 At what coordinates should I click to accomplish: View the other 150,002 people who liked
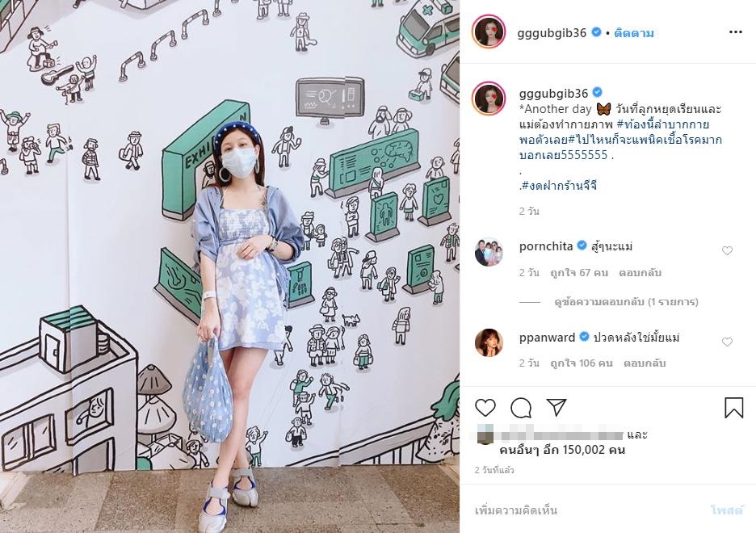click(562, 450)
